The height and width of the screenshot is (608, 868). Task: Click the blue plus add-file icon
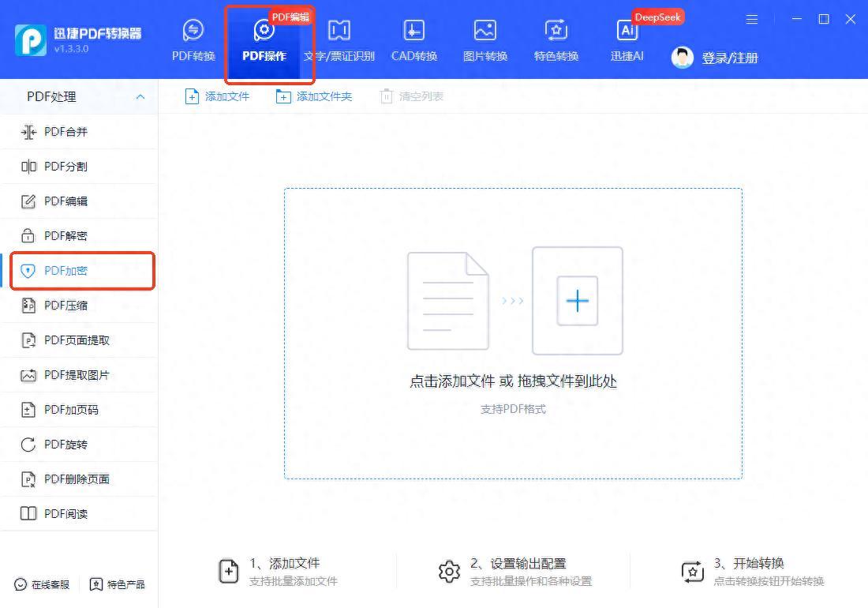click(578, 301)
